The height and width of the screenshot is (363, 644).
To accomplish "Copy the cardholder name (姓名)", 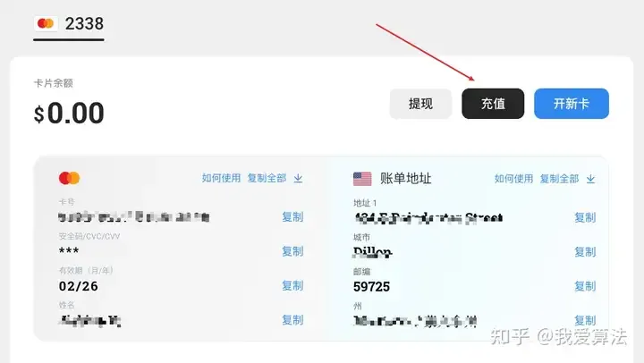I will pos(292,319).
